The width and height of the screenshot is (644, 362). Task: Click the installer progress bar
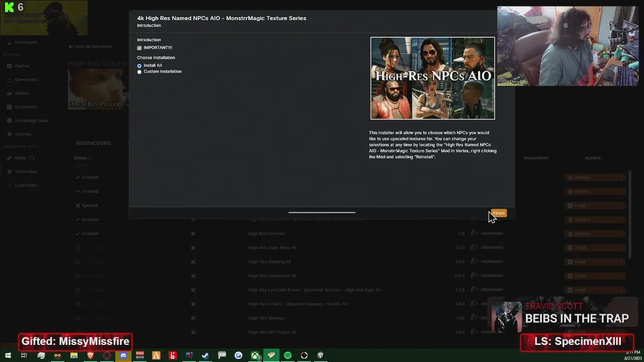322,213
